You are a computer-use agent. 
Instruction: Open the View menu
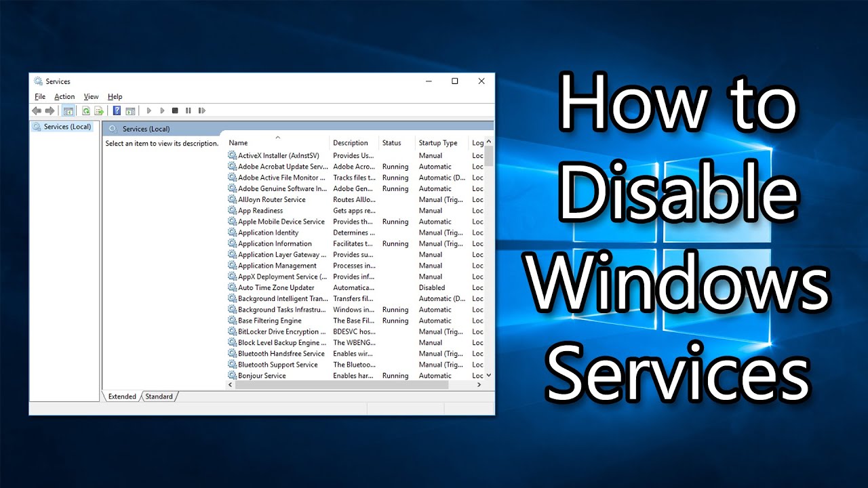91,96
